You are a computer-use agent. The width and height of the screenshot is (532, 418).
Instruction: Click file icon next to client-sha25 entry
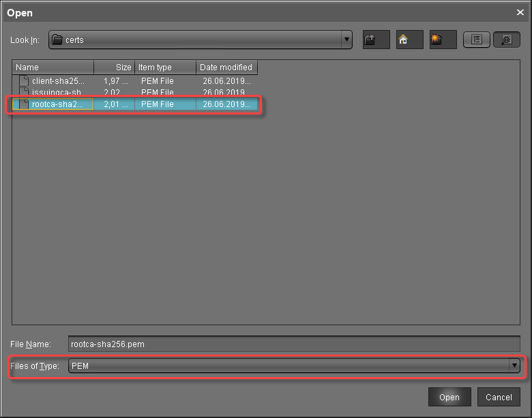24,81
